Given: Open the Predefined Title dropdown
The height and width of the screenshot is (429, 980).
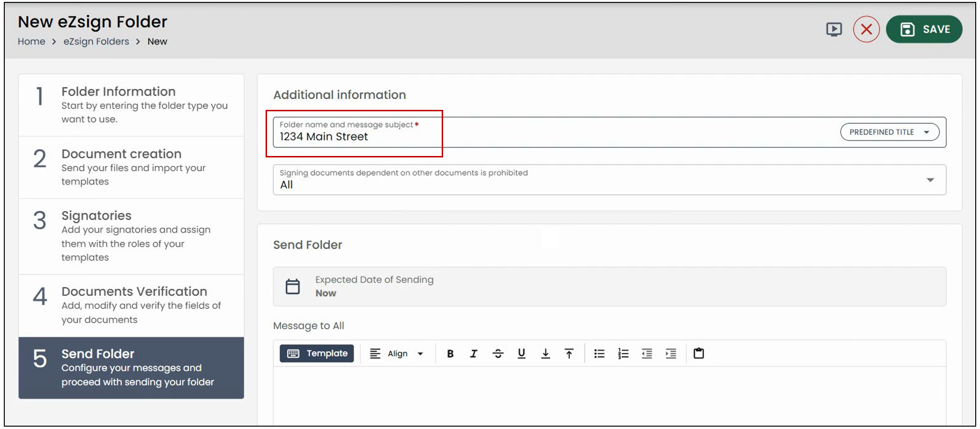Looking at the screenshot, I should pyautogui.click(x=889, y=132).
